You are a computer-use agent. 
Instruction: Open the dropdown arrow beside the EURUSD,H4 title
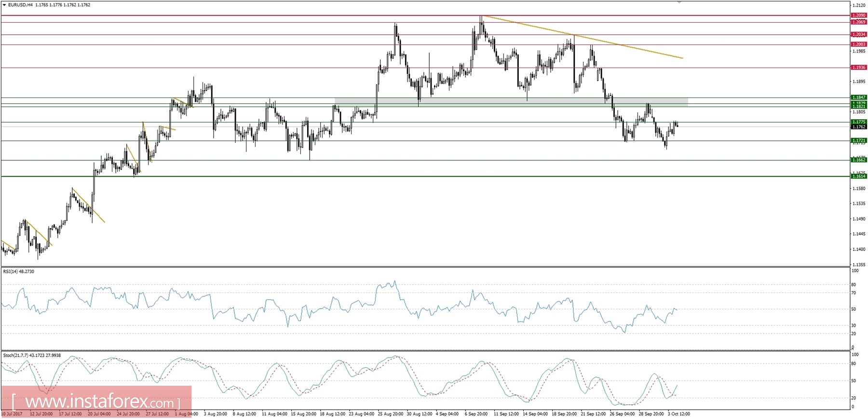coord(4,5)
